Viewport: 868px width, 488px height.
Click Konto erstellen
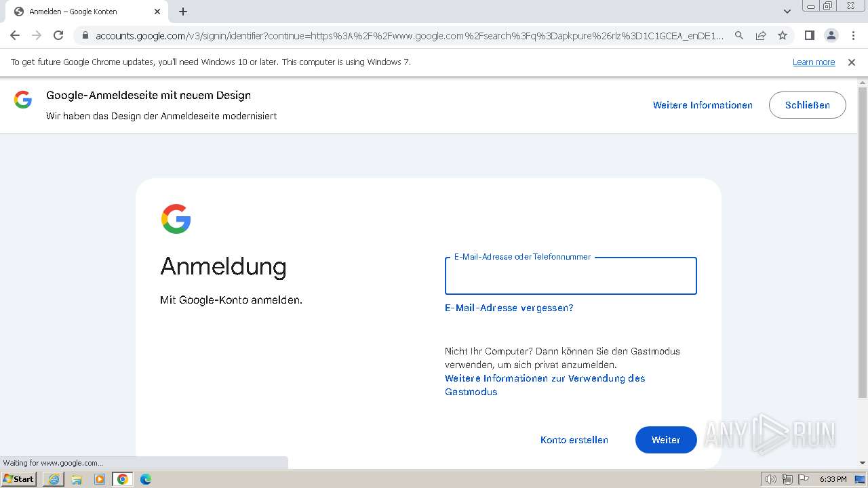[574, 440]
